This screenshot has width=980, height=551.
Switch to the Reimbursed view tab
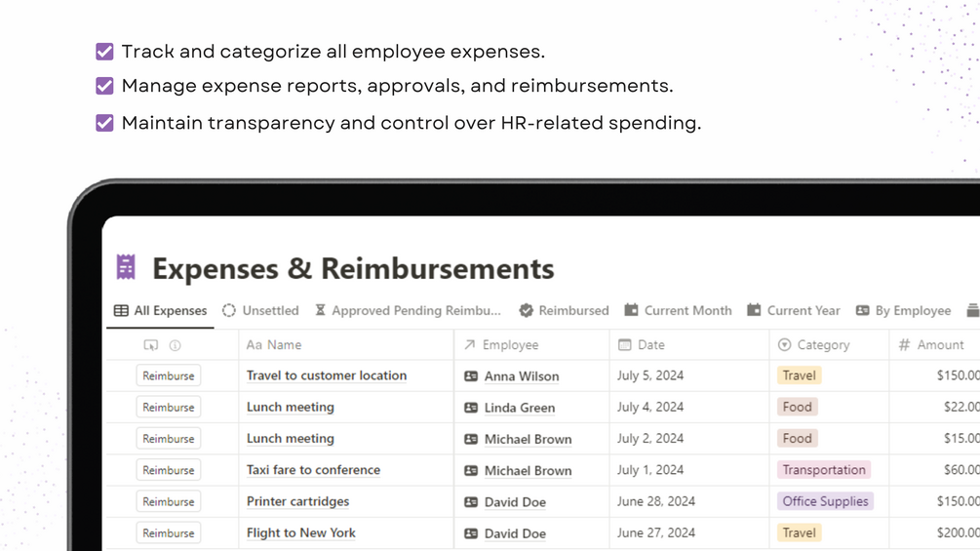click(x=564, y=310)
